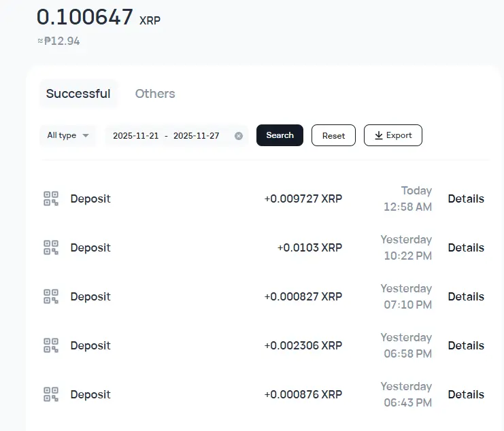The width and height of the screenshot is (504, 431).
Task: Open Details for the Yesterday 06:58 PM deposit
Action: 466,345
